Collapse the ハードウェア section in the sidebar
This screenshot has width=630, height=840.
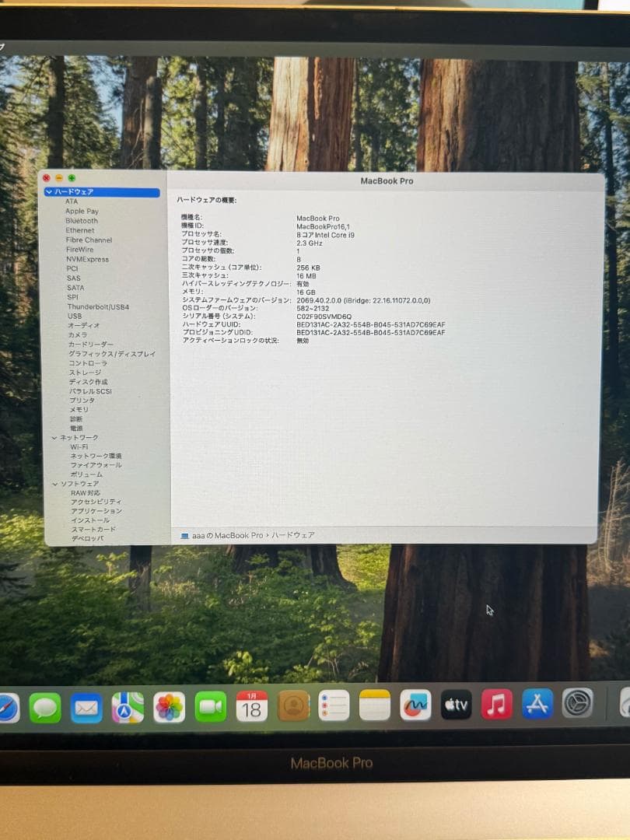[x=49, y=191]
